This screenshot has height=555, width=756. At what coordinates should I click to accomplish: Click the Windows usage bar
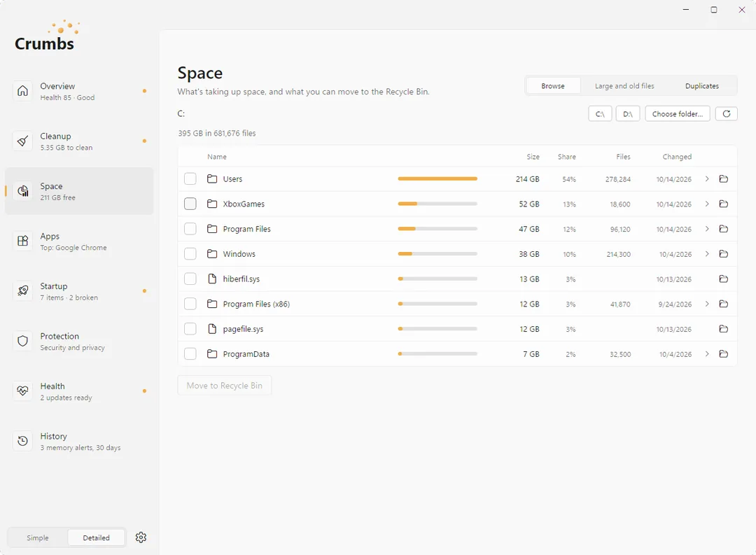[437, 254]
